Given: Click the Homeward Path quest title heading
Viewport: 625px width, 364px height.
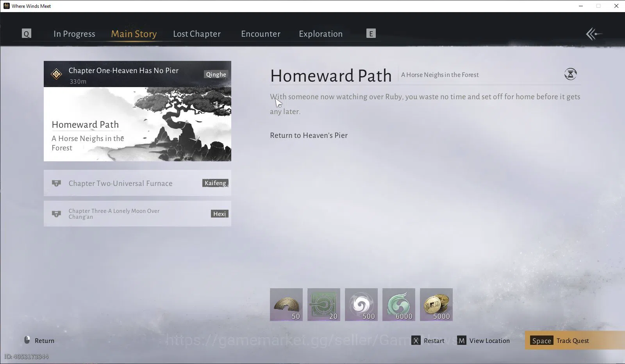Looking at the screenshot, I should coord(331,75).
